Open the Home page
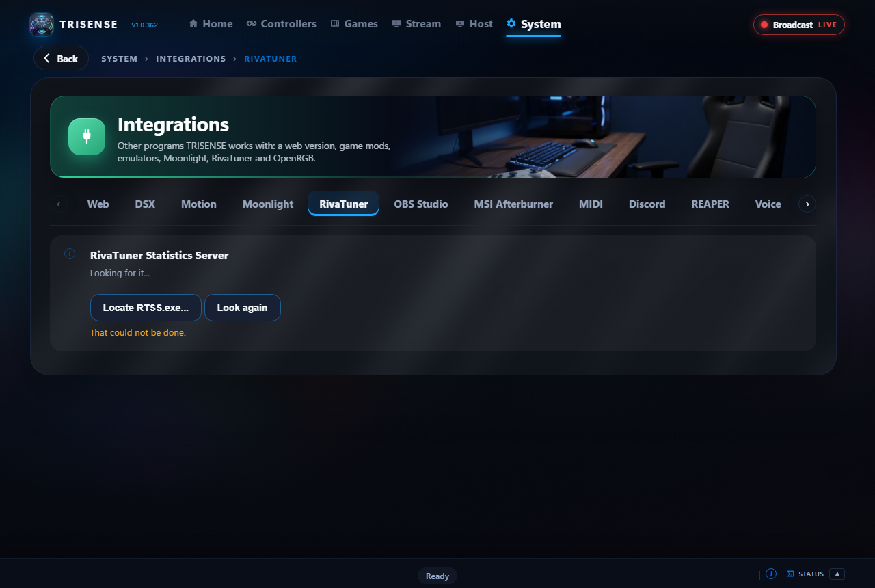The height and width of the screenshot is (588, 875). click(211, 24)
